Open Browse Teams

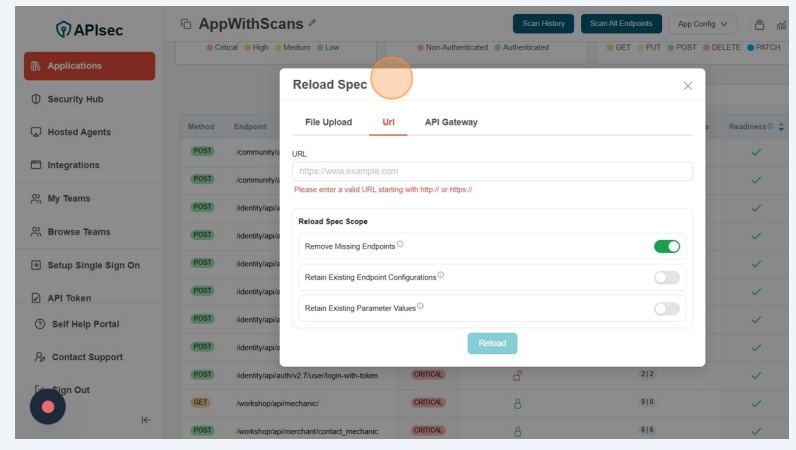79,232
